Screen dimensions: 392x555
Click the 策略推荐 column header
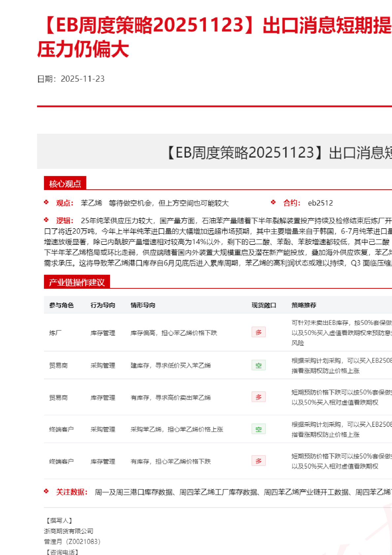pyautogui.click(x=304, y=305)
